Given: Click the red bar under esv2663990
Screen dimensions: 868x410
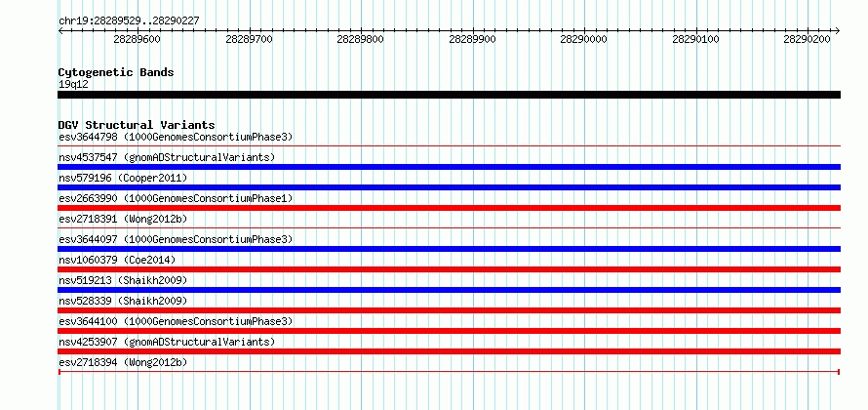Looking at the screenshot, I should 449,208.
